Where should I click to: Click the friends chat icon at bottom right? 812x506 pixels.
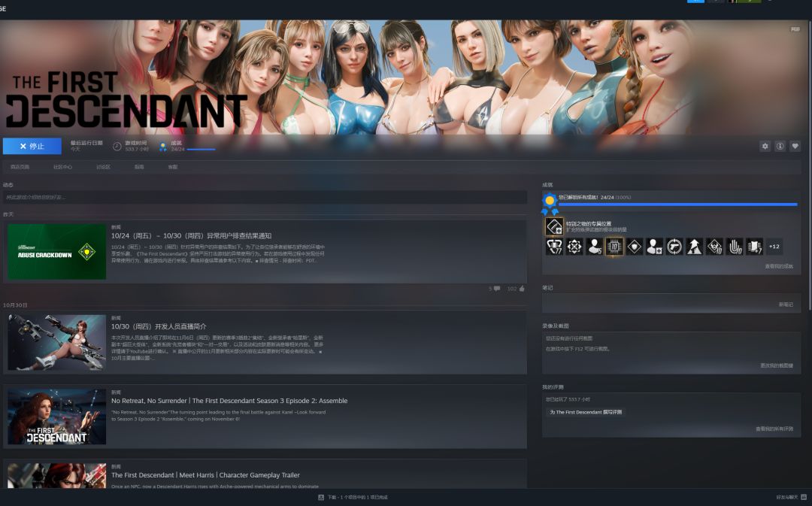click(x=804, y=497)
